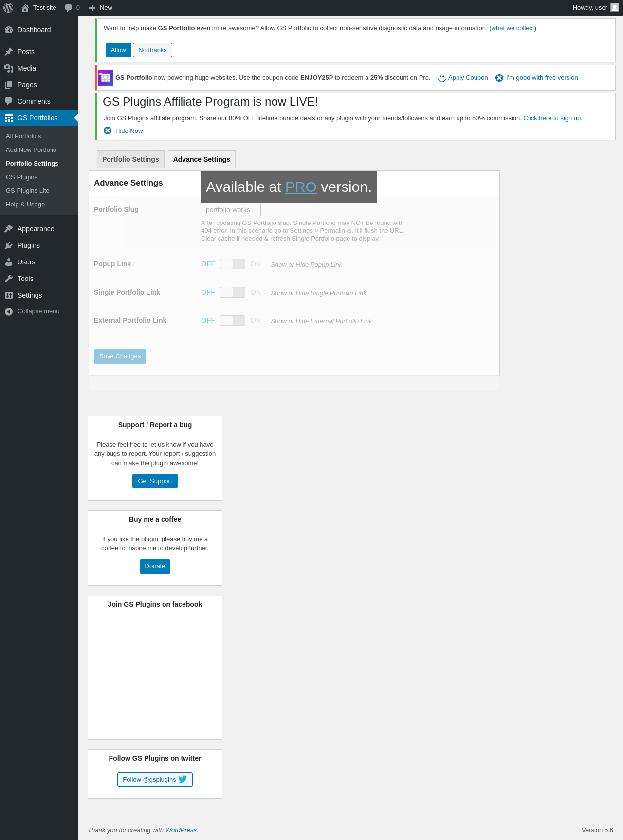Screen dimensions: 623x840
Task: Click 'Click here to sign up' link
Action: 553,118
